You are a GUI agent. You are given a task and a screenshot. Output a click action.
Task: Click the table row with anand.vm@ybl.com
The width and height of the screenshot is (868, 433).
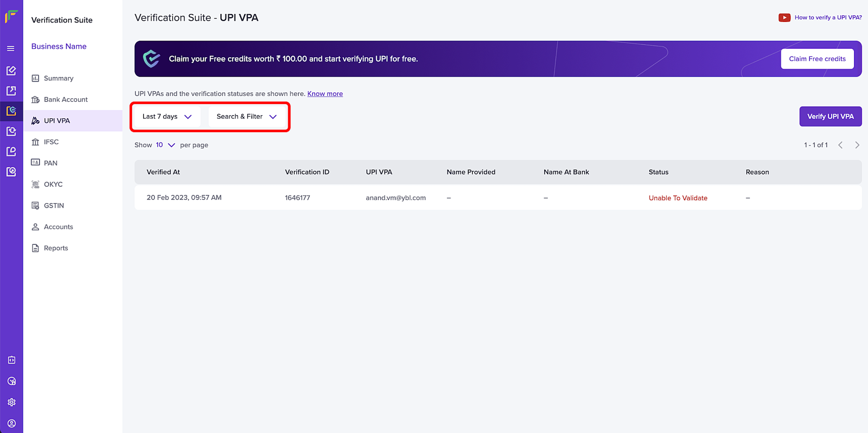pos(396,198)
